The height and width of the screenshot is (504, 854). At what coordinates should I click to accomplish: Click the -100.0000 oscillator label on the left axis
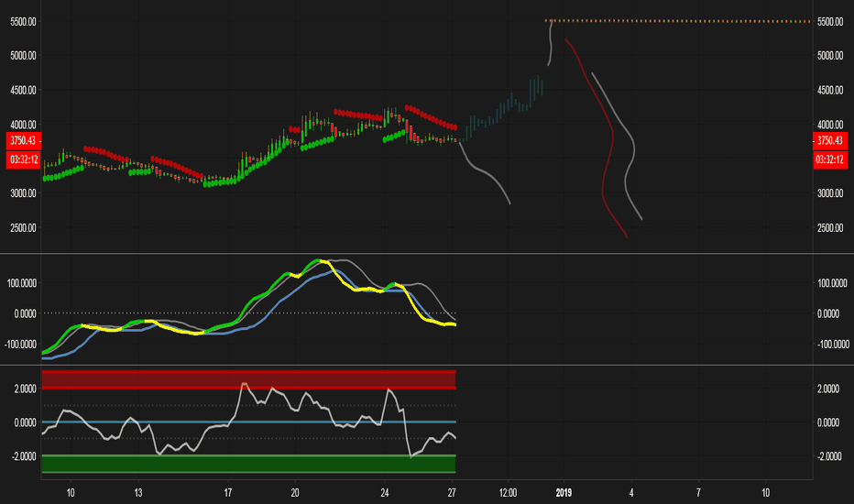coord(21,345)
